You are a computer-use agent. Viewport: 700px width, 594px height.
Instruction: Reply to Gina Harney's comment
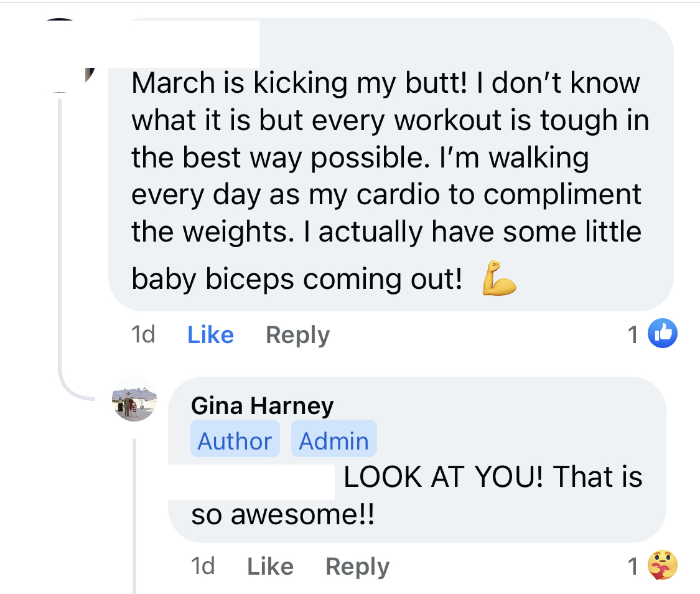point(357,567)
